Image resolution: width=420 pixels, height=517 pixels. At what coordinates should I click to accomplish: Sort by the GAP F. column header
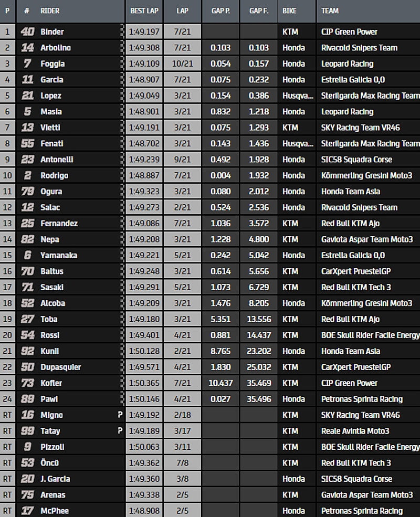pos(259,10)
